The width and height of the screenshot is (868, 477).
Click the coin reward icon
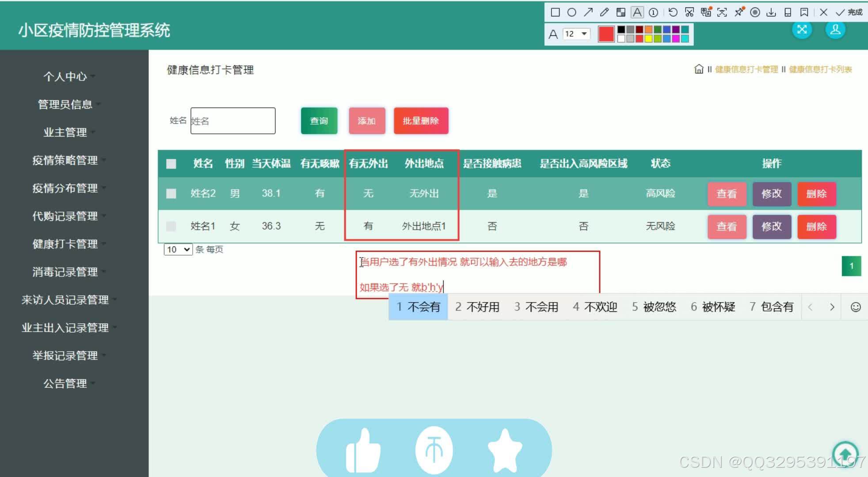(434, 450)
